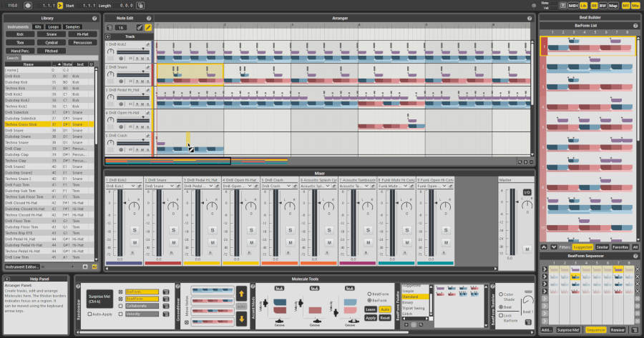Switch to the Samples library tab
644x338 pixels.
[72, 26]
